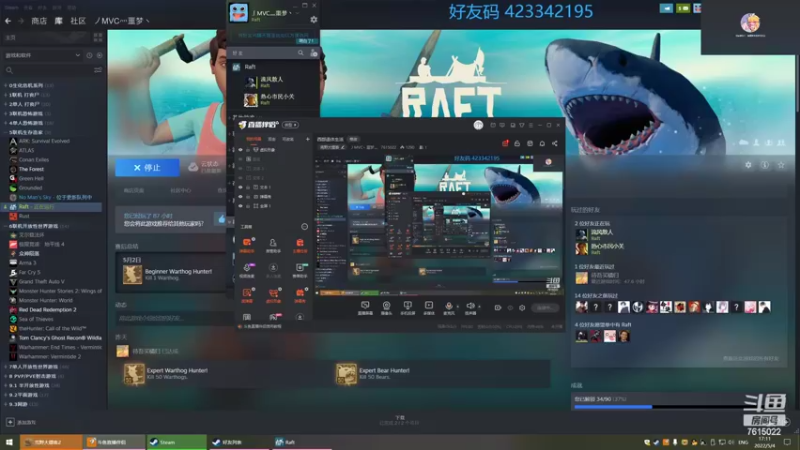800x450 pixels.
Task: Select Rust in the library list
Action: coord(24,216)
